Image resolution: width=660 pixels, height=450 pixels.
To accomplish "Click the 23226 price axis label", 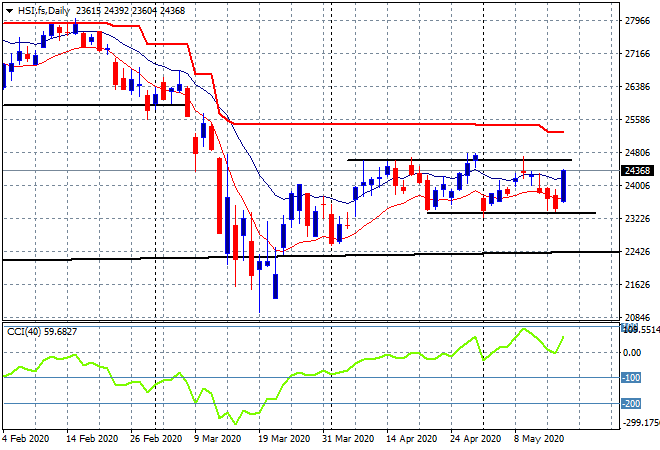I will coord(638,218).
